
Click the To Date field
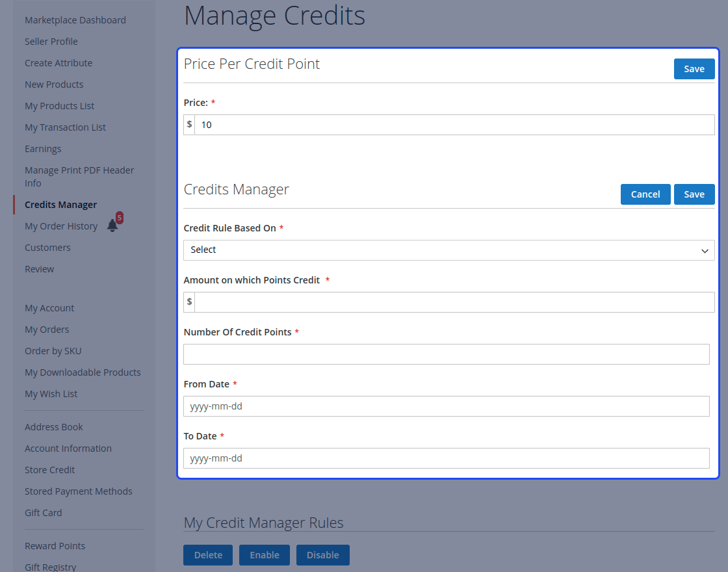coord(446,458)
